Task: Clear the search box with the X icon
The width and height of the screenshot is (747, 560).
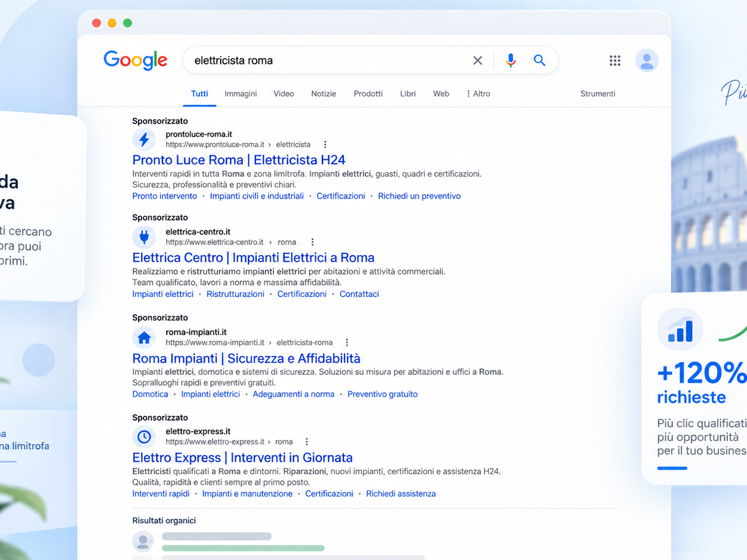Action: pos(477,60)
